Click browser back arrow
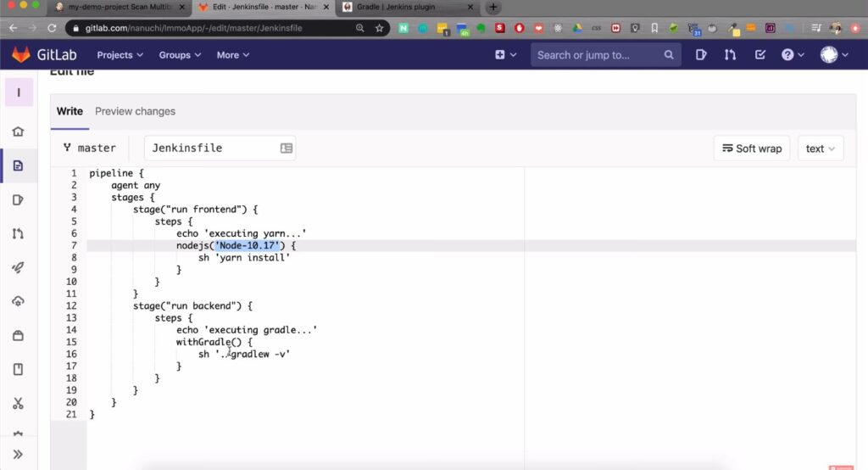 pyautogui.click(x=14, y=28)
